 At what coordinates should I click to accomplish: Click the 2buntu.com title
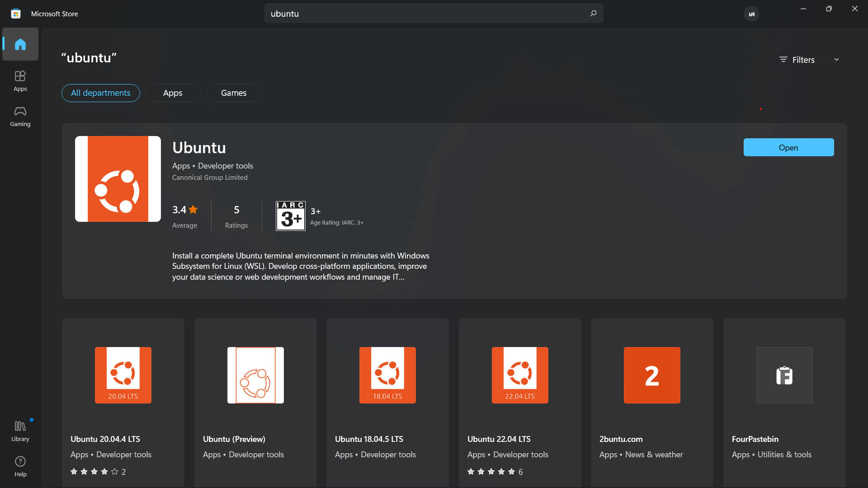tap(621, 439)
